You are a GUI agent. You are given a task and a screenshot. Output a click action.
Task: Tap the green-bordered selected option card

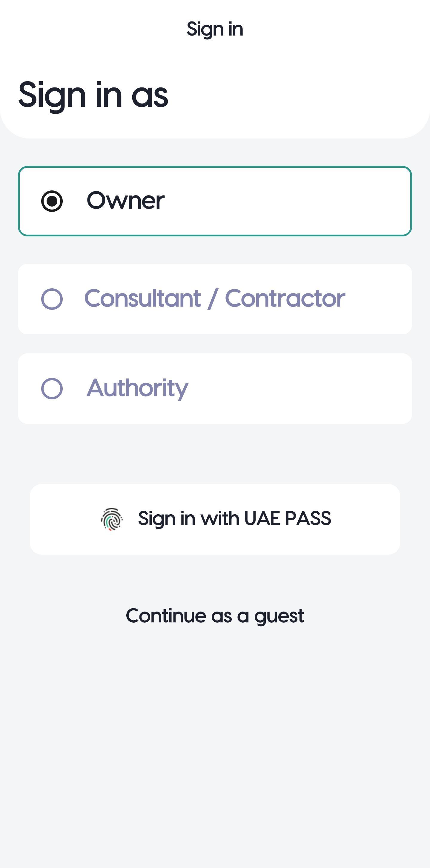click(x=215, y=201)
